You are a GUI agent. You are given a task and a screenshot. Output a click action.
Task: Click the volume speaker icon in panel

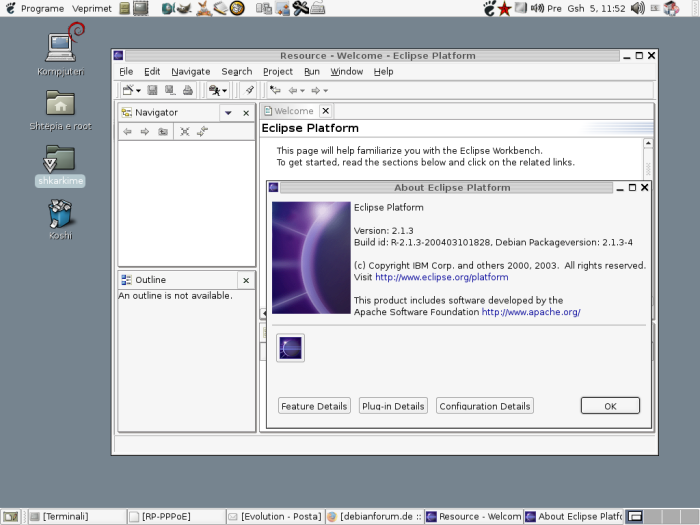tap(638, 8)
